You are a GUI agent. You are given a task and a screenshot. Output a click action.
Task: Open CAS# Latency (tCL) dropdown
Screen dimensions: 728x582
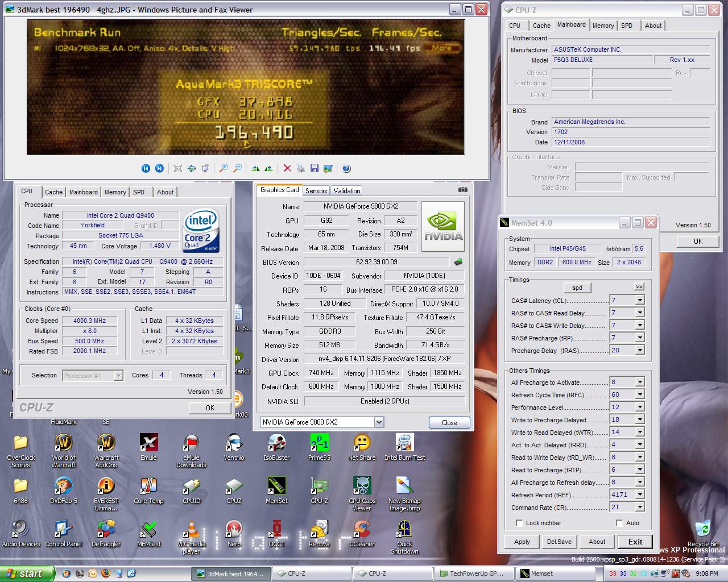click(x=640, y=300)
